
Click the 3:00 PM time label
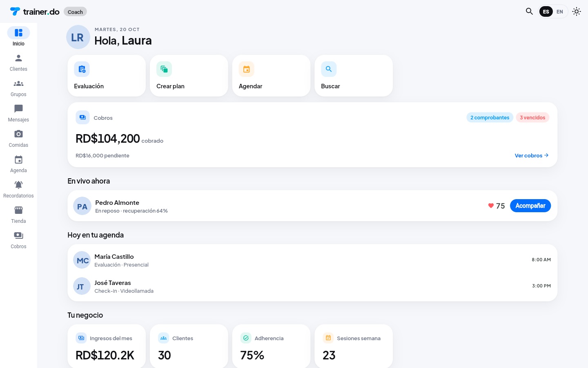(x=541, y=286)
